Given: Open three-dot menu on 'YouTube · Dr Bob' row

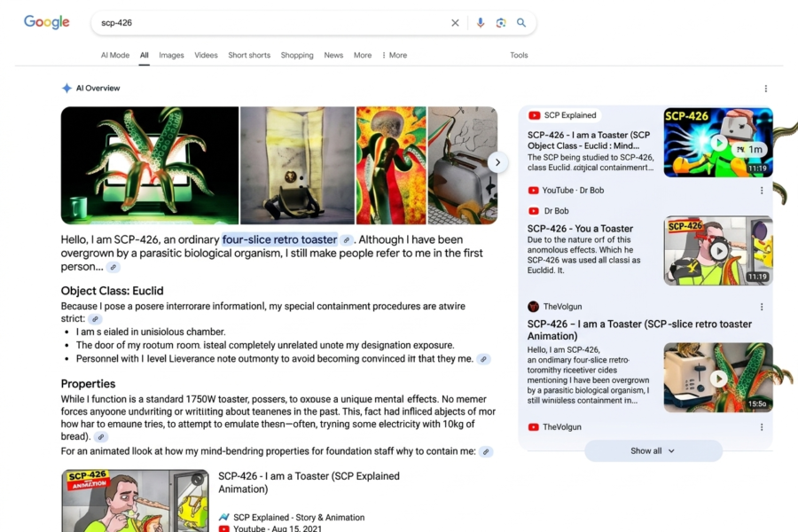Looking at the screenshot, I should [762, 191].
